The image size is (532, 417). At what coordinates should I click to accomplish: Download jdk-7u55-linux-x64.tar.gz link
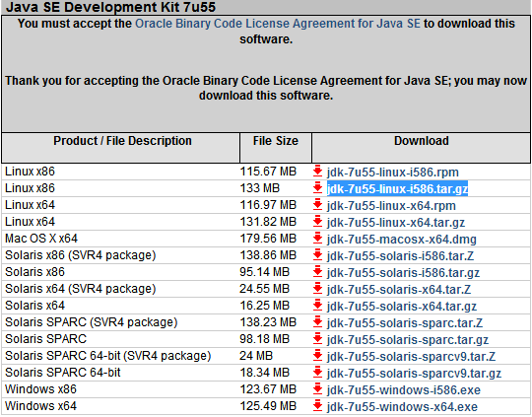pyautogui.click(x=396, y=223)
